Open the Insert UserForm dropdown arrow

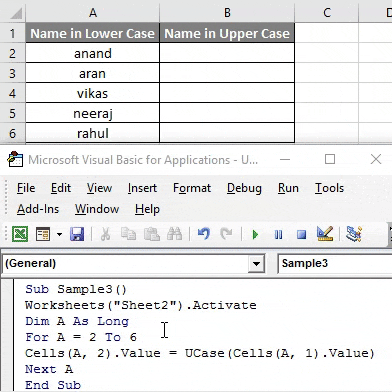[x=59, y=234]
